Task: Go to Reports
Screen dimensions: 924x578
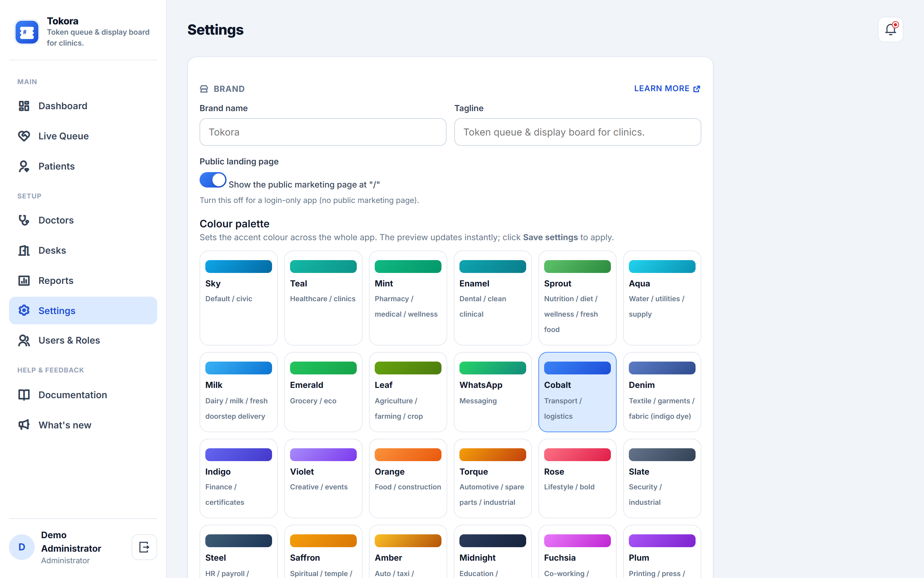Action: (83, 281)
